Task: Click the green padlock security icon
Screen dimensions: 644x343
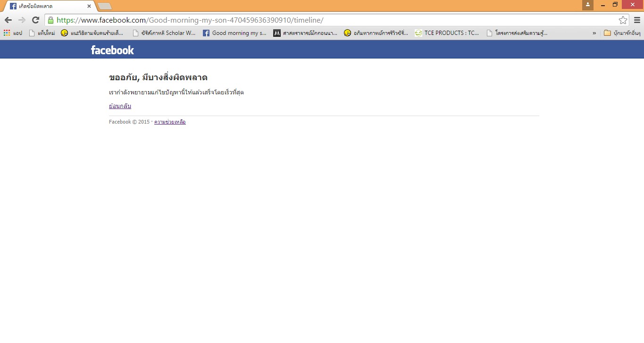Action: point(50,20)
